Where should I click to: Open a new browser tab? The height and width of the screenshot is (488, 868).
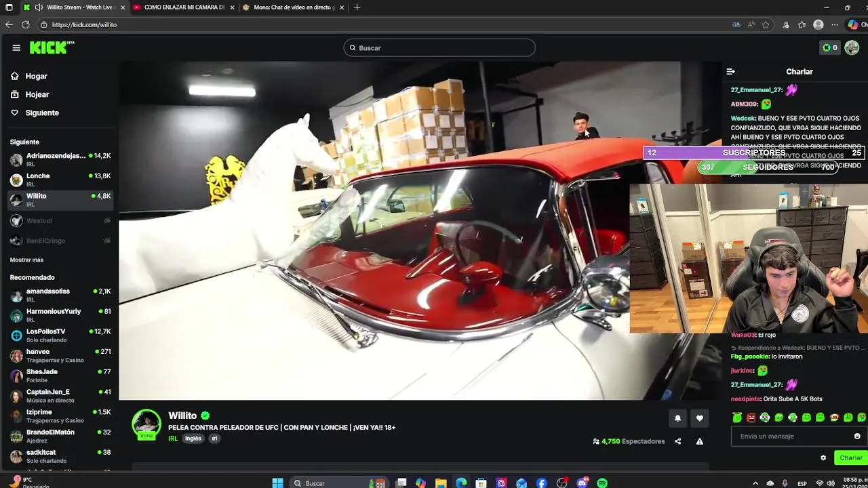pos(357,7)
